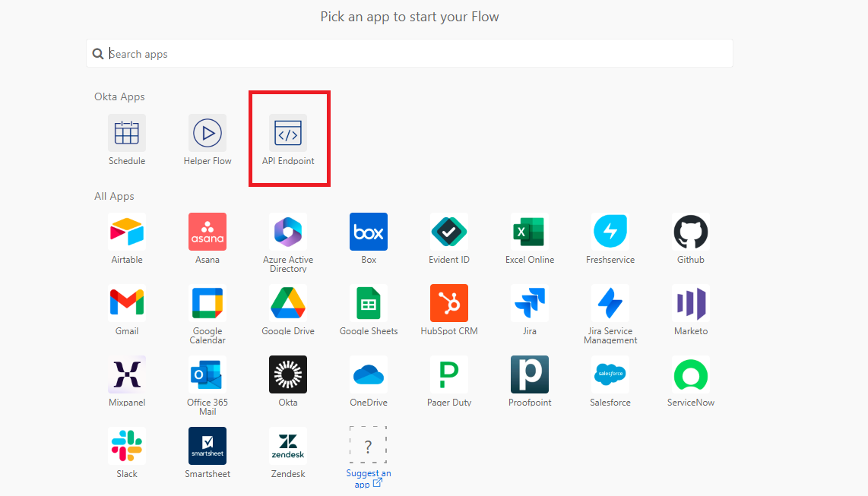Viewport: 868px width, 496px height.
Task: Pick the API Endpoint icon
Action: (x=288, y=133)
